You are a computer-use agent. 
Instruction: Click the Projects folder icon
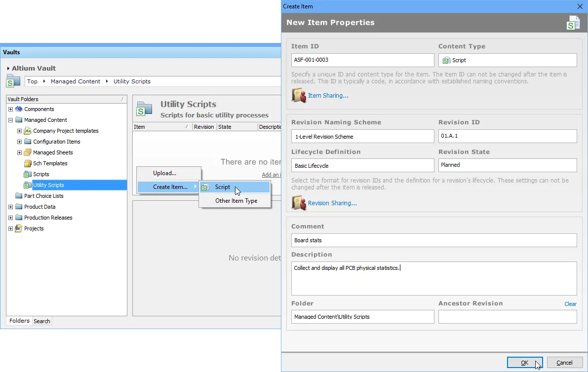pyautogui.click(x=19, y=228)
